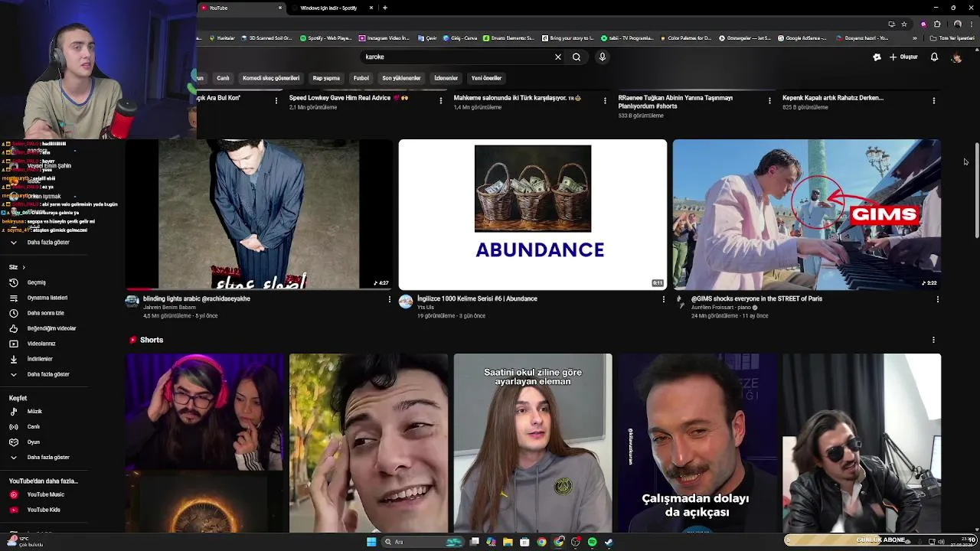This screenshot has width=980, height=551.
Task: Open options for RRaenee Tuğkan video
Action: (769, 100)
